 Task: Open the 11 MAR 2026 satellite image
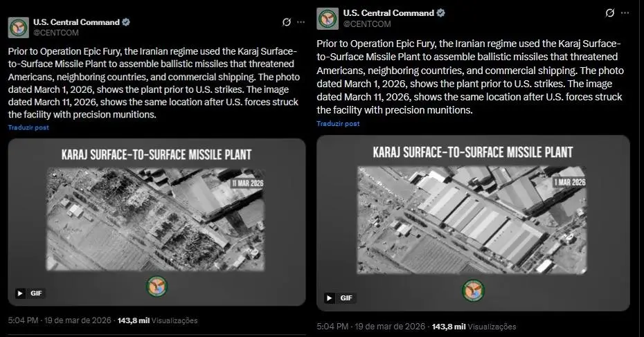[x=156, y=218]
